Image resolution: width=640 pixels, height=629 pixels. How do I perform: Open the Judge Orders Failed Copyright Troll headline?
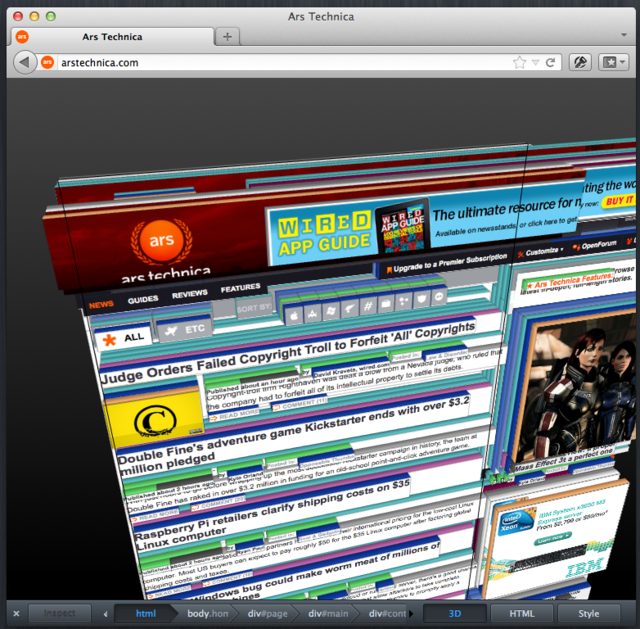pos(288,353)
